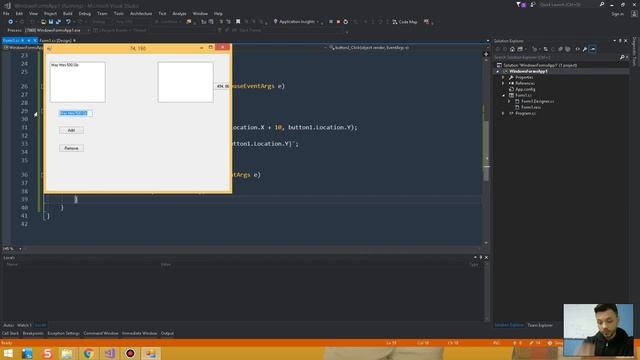Open the Tools menu
The width and height of the screenshot is (640, 360).
click(x=119, y=13)
